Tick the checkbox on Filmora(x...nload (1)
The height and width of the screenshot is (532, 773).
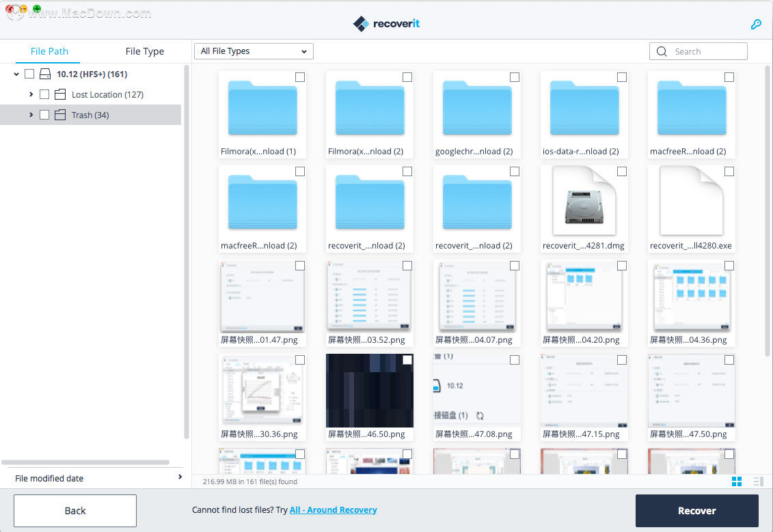(300, 77)
